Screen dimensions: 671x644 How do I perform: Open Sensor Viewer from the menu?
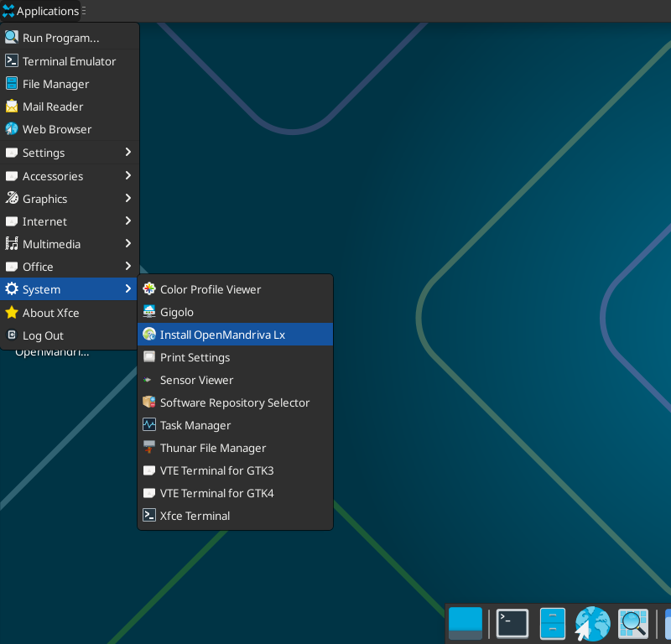click(x=196, y=380)
